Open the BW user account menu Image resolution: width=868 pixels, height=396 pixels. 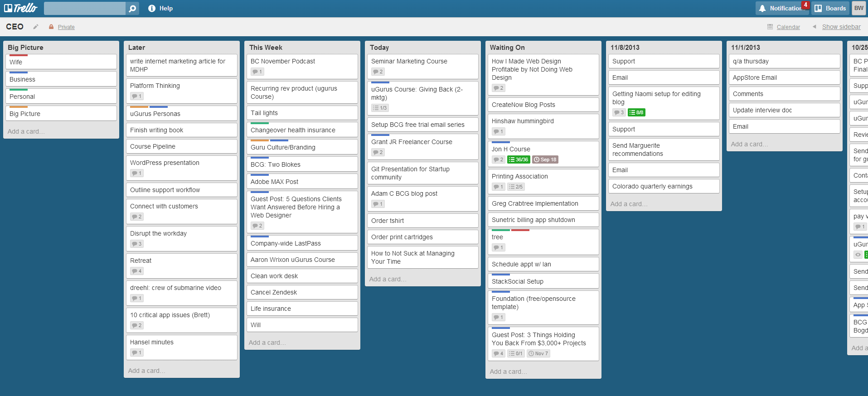858,8
